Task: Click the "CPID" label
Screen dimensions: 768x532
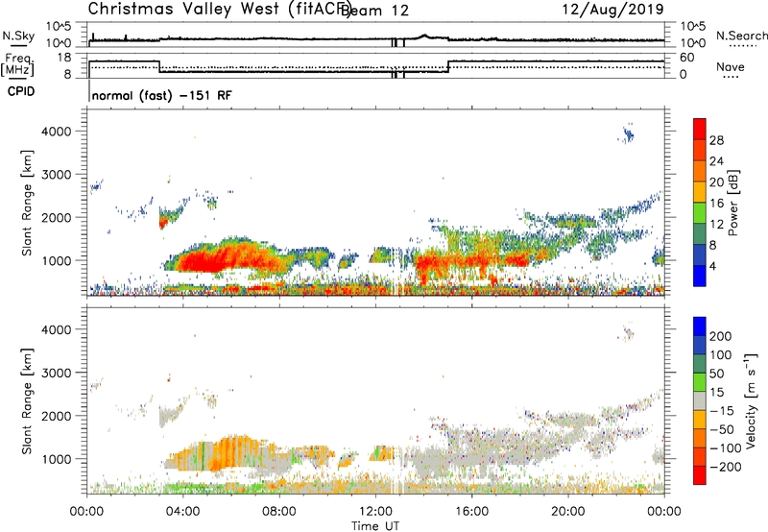Action: tap(21, 91)
